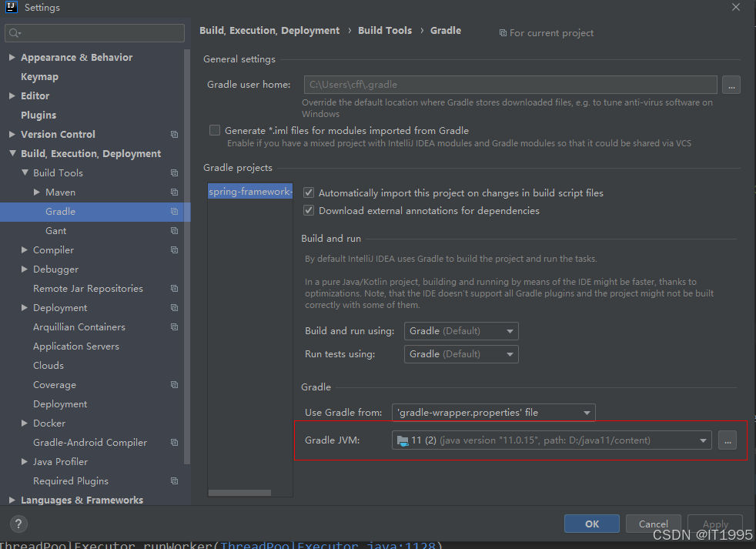Click Build Tools in the breadcrumb
The height and width of the screenshot is (549, 756).
385,30
